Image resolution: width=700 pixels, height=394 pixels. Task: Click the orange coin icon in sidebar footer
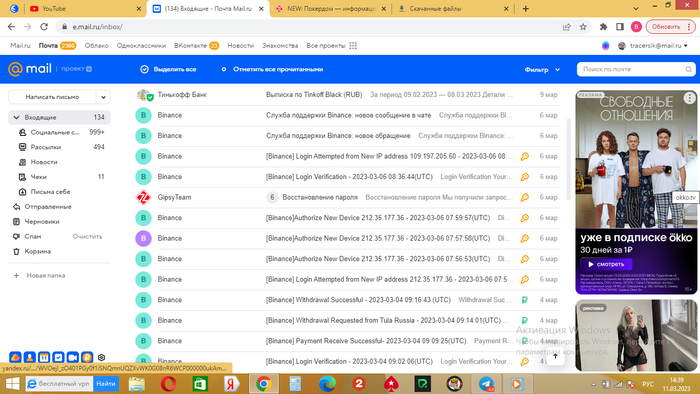click(87, 357)
